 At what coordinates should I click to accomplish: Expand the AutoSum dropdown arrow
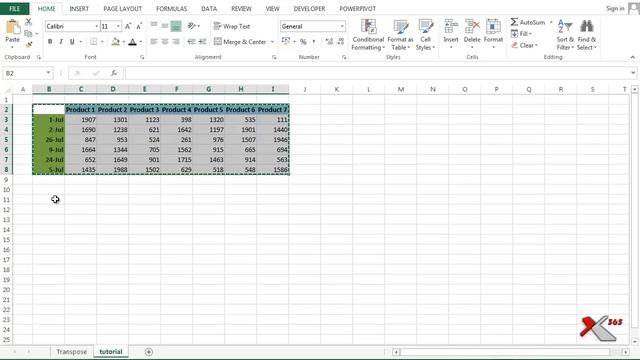pyautogui.click(x=551, y=22)
